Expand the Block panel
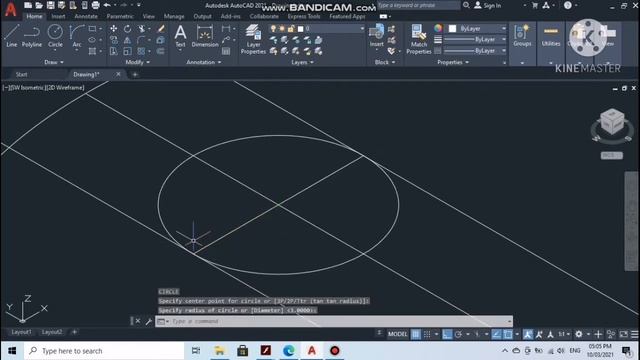This screenshot has height=360, width=640. (x=385, y=62)
